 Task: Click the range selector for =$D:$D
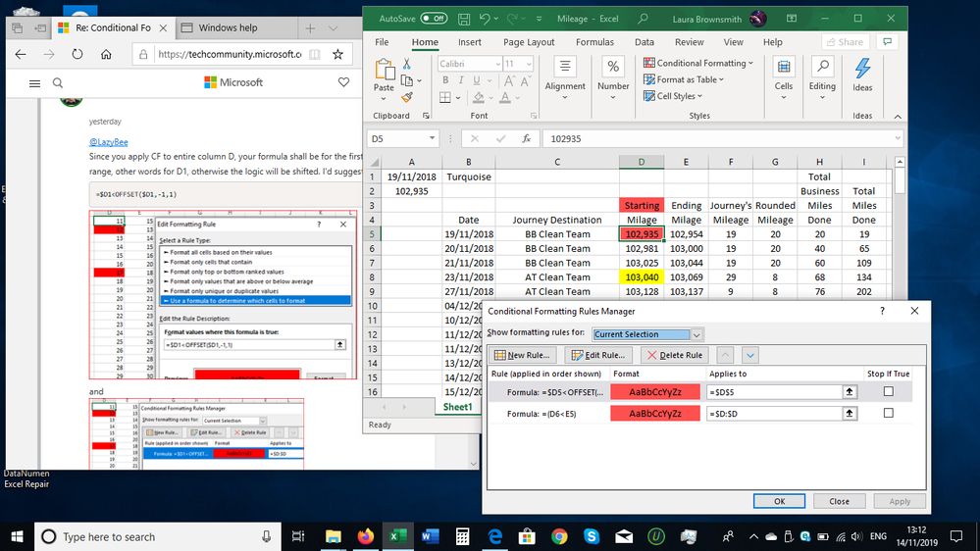[850, 414]
